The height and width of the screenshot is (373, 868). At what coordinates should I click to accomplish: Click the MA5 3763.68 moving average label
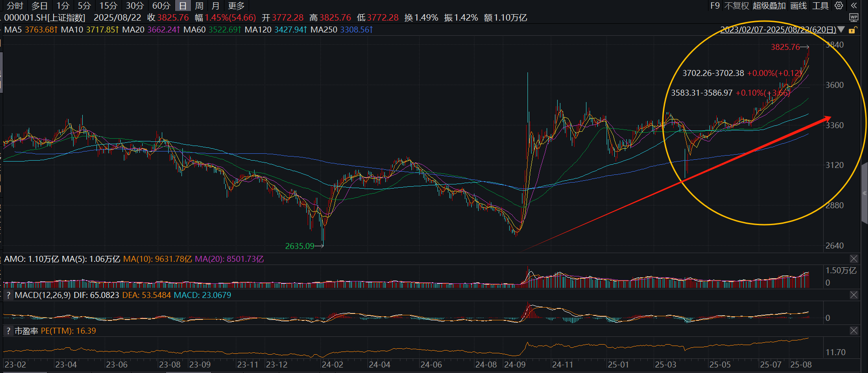pyautogui.click(x=31, y=30)
